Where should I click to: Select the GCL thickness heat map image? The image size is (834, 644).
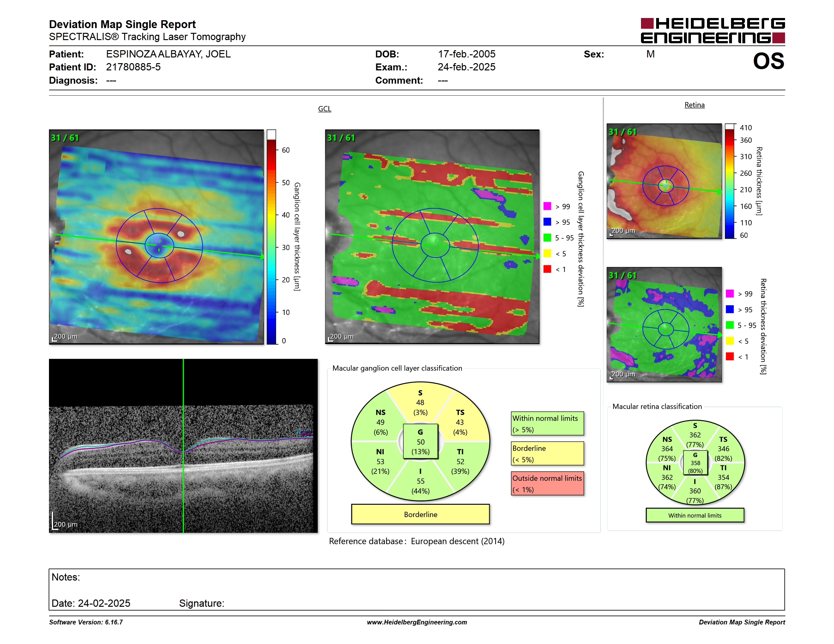156,237
